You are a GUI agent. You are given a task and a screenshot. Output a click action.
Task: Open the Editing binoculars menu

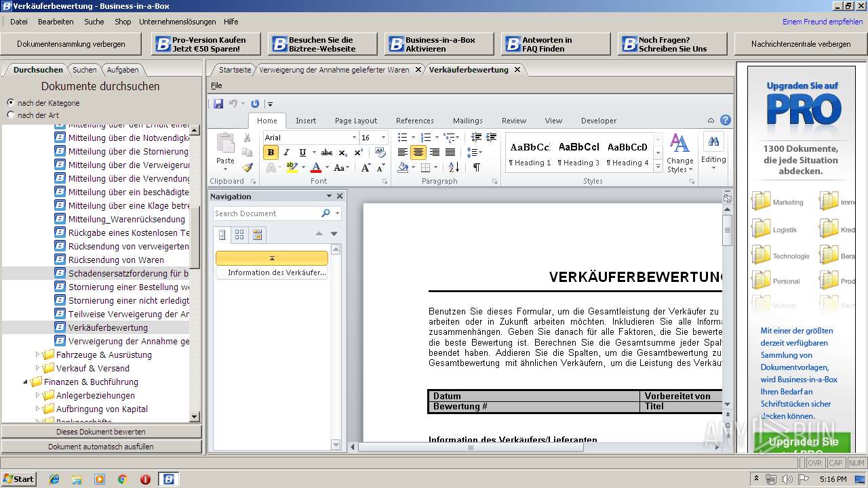[x=713, y=151]
